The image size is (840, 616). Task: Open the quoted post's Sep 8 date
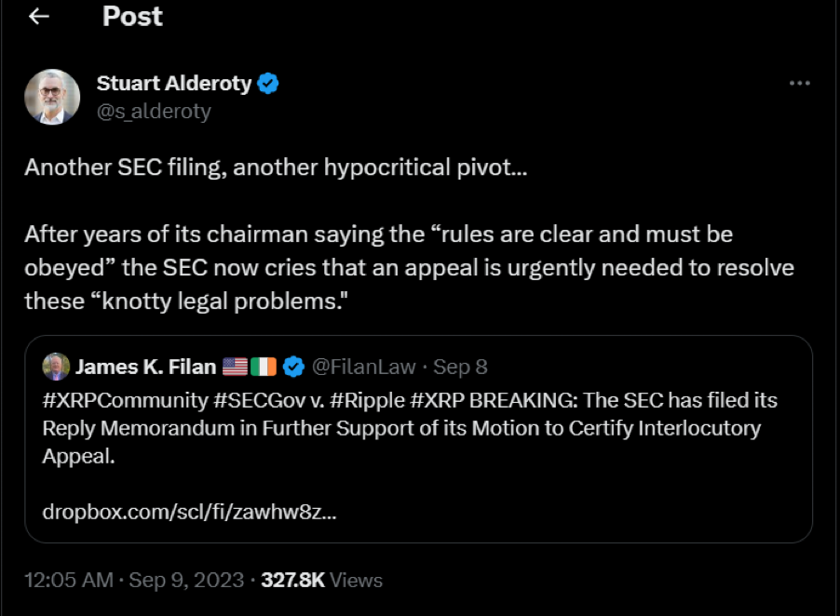(x=460, y=367)
